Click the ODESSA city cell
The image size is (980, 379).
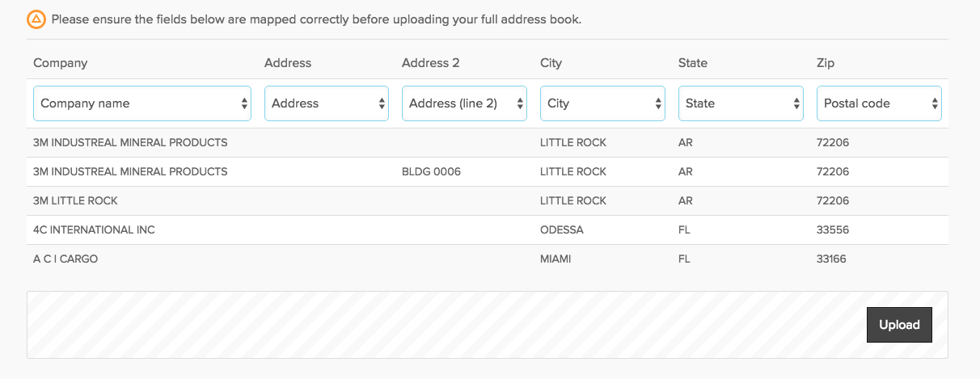tap(562, 230)
